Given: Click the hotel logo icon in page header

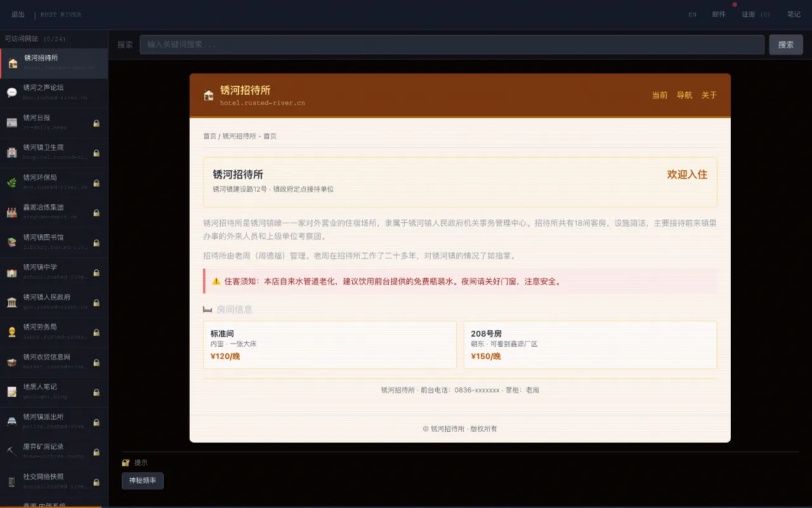Looking at the screenshot, I should point(209,95).
